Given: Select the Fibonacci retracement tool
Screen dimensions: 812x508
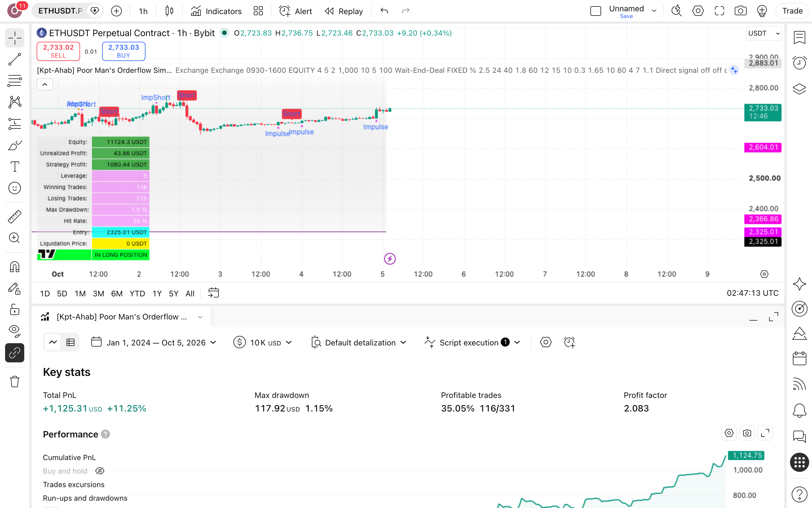Looking at the screenshot, I should [14, 81].
